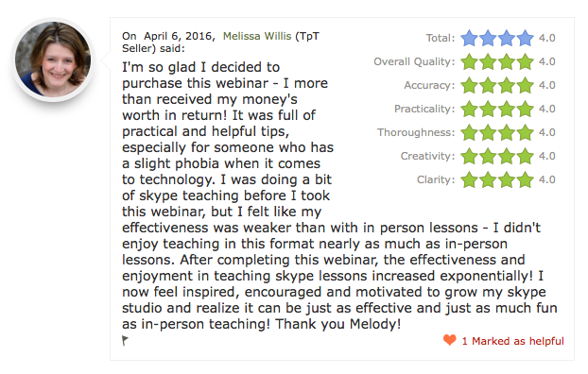
Task: Click the fourth green Accuracy star
Action: (x=525, y=85)
